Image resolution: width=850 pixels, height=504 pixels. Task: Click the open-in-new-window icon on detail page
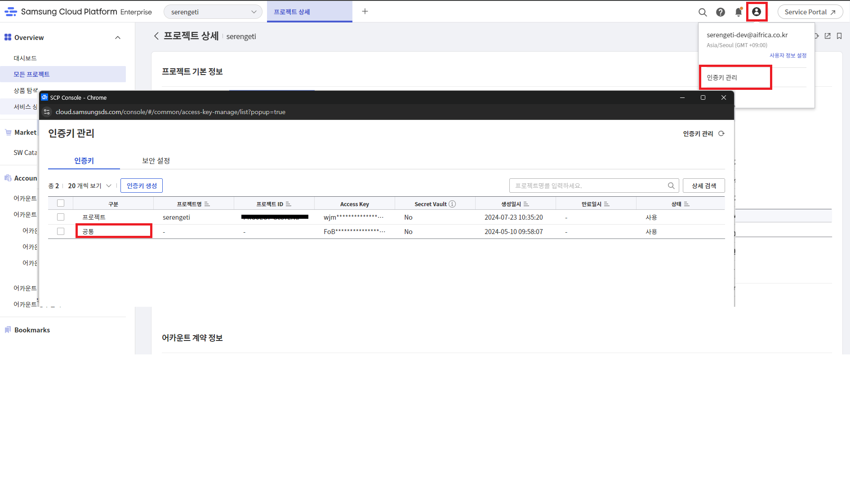[x=828, y=36]
